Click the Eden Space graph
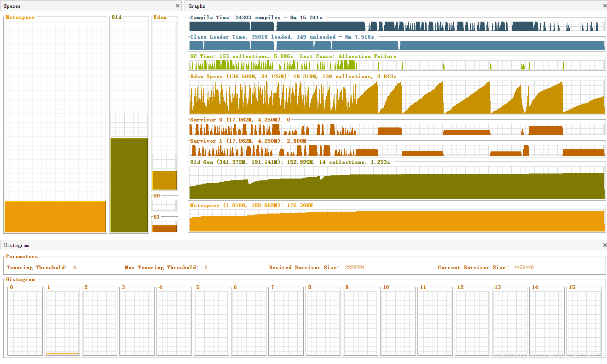607x364 pixels. click(397, 97)
